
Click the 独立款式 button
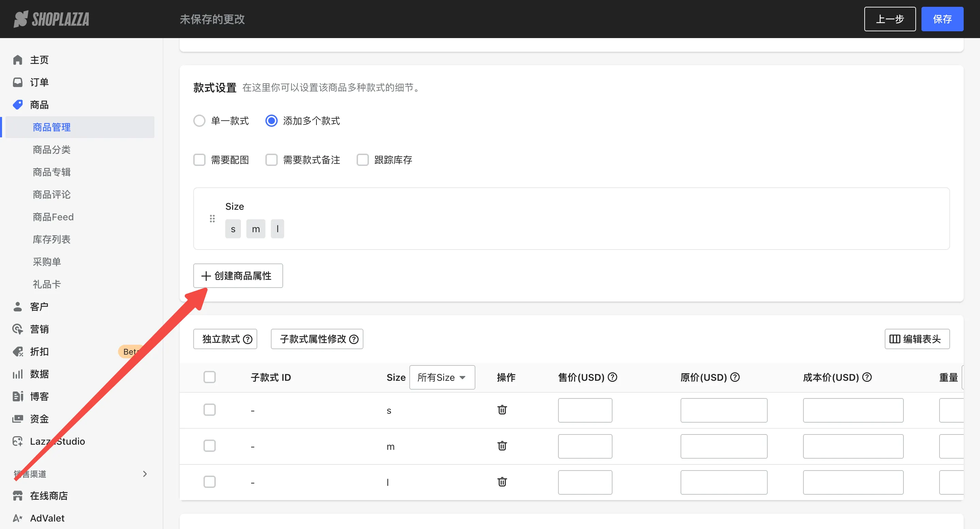pyautogui.click(x=225, y=339)
